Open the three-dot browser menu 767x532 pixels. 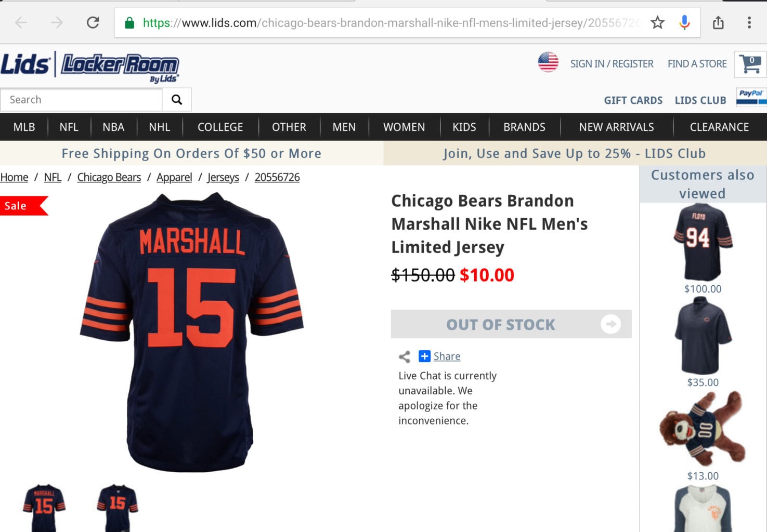(x=749, y=22)
